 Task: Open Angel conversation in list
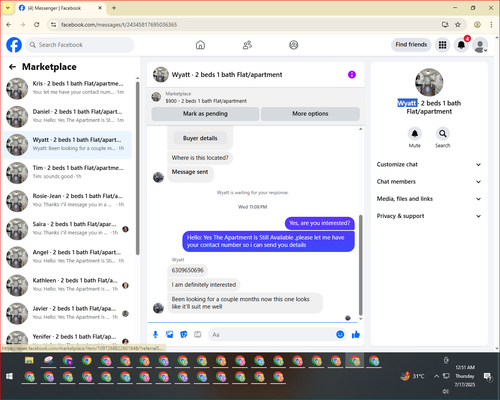[x=68, y=257]
